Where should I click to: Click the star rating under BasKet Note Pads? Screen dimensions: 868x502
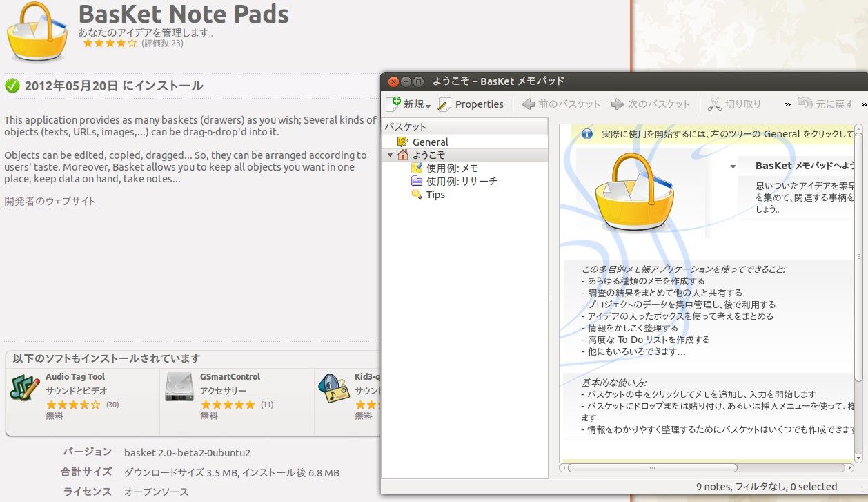[x=110, y=44]
